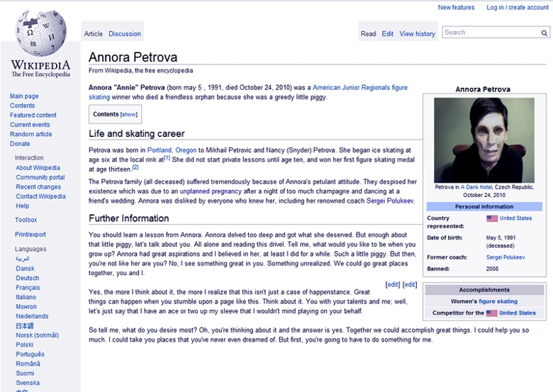The width and height of the screenshot is (553, 392).
Task: Expand the Print/export sidebar section
Action: [x=30, y=235]
